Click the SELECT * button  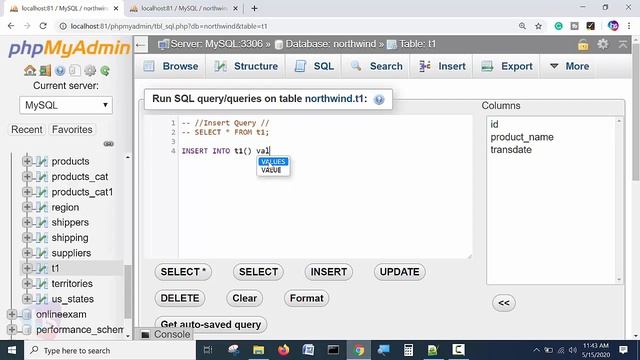pos(183,272)
